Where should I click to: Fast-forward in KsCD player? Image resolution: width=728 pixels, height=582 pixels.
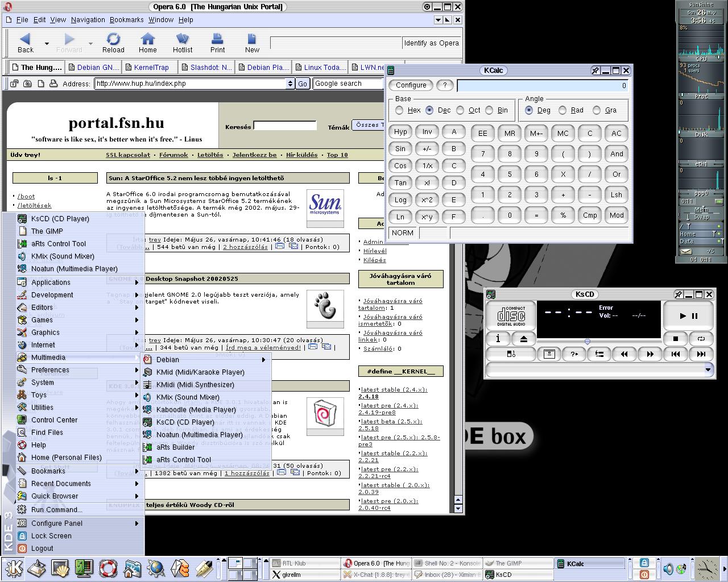tap(650, 354)
